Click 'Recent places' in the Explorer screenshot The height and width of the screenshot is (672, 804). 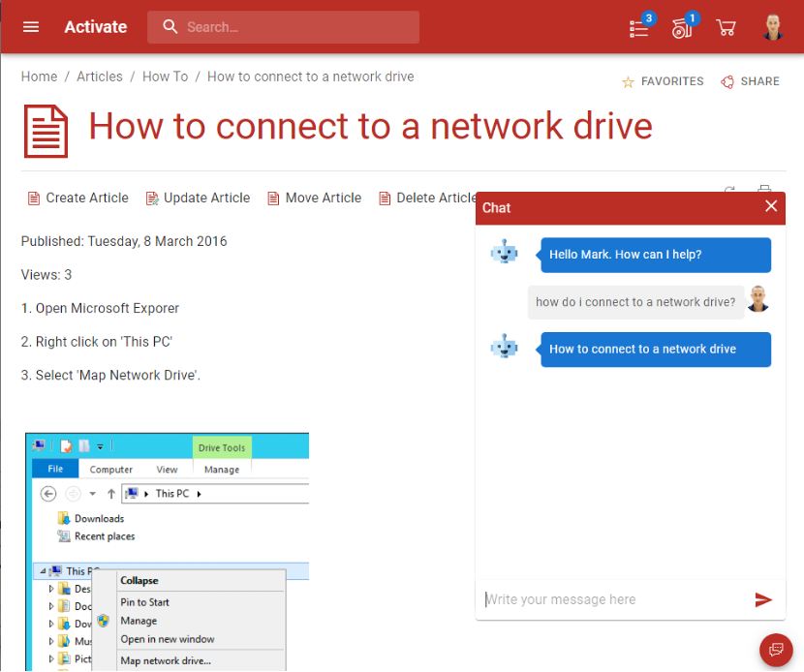[97, 536]
